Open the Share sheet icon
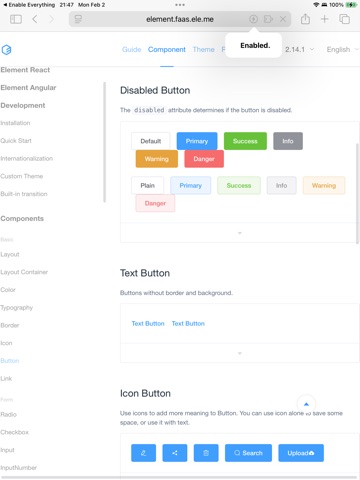Screen dimensions: 360x480 [x=305, y=19]
